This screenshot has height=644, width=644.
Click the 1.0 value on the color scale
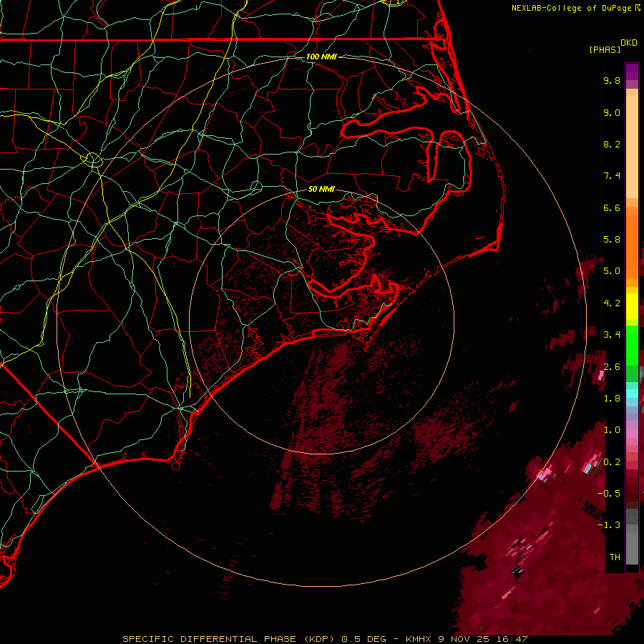tap(612, 431)
